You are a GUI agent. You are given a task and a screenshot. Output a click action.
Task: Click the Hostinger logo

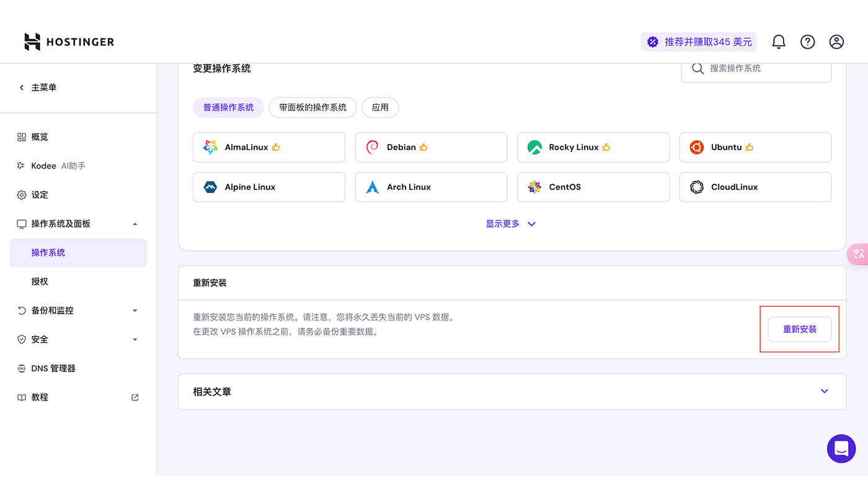click(x=69, y=42)
